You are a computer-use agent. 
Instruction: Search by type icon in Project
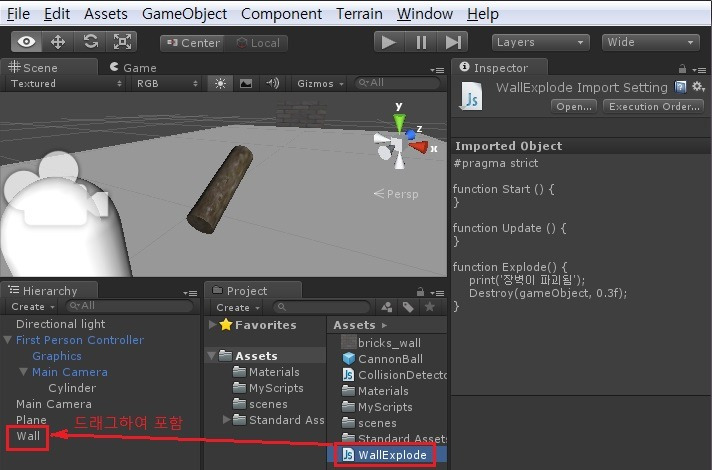tap(387, 307)
